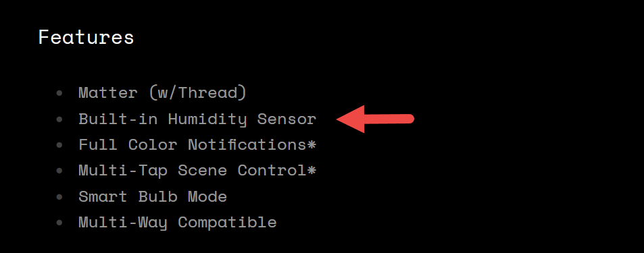Viewport: 644px width, 253px height.
Task: Select the Multi-Way Compatible list item
Action: point(178,223)
